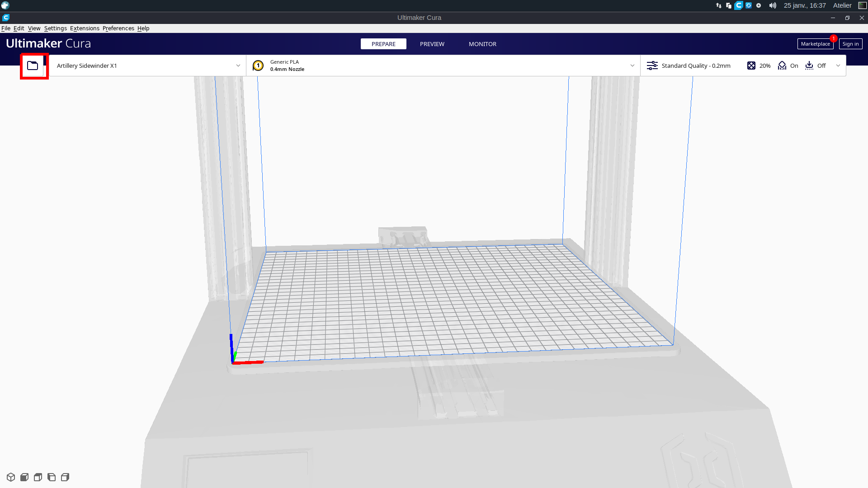Open the power manager tray icon

759,5
